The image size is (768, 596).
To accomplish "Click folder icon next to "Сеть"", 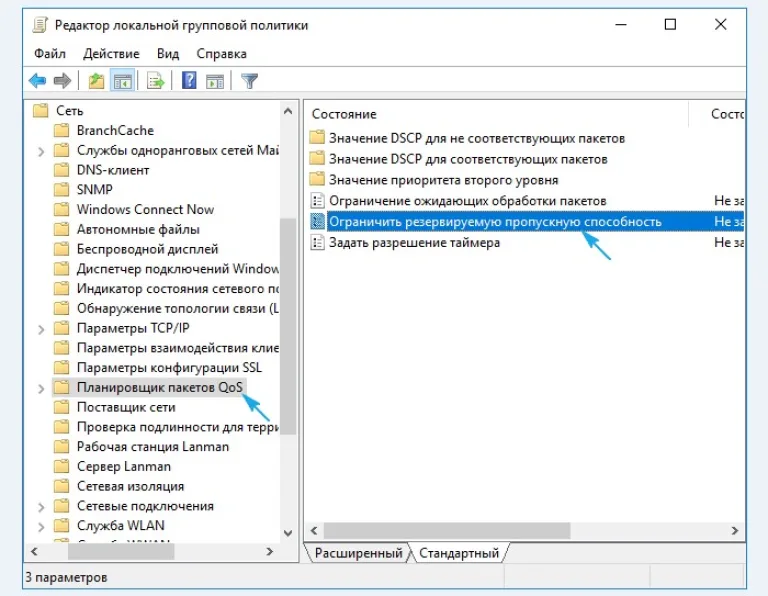I will [40, 111].
